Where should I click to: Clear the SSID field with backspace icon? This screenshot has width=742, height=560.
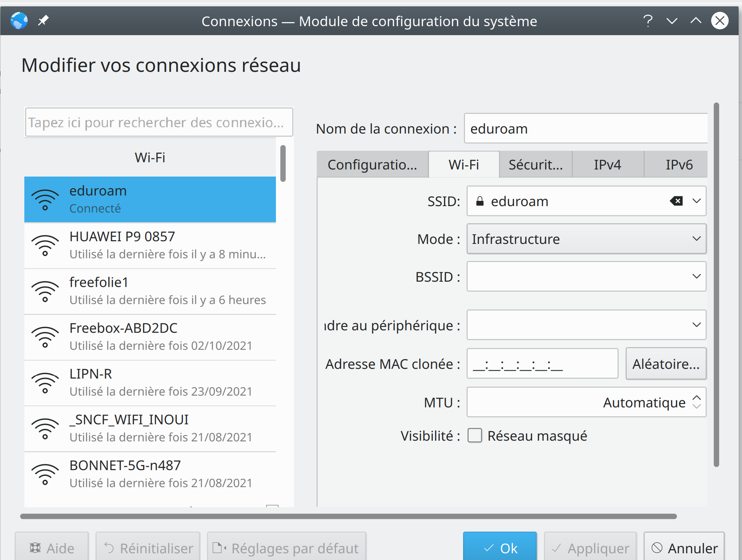pos(676,201)
